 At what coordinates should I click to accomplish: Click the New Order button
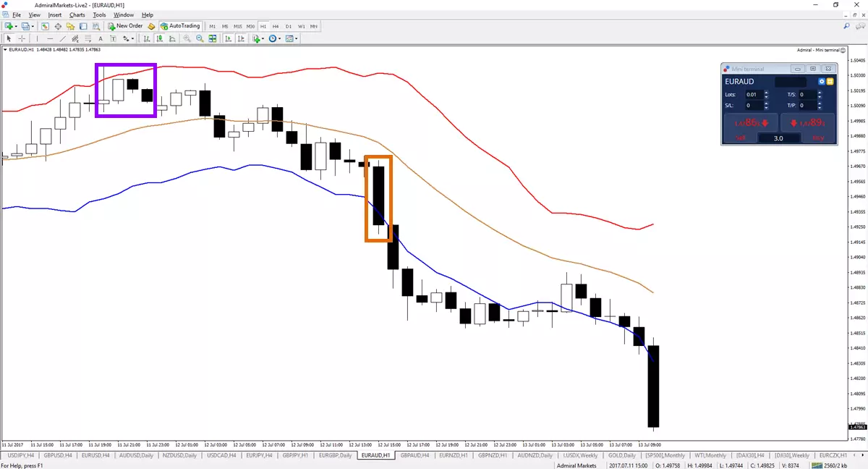pyautogui.click(x=125, y=25)
